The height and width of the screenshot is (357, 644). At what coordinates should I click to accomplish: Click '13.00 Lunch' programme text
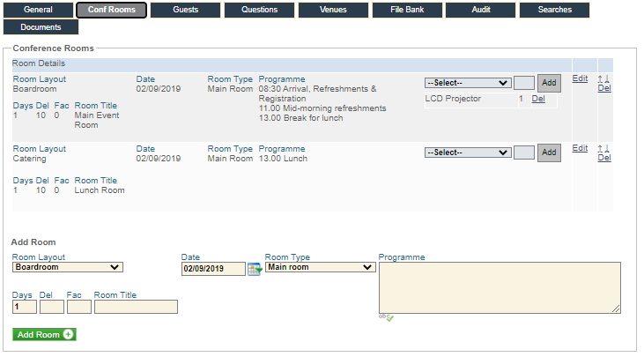coord(283,159)
